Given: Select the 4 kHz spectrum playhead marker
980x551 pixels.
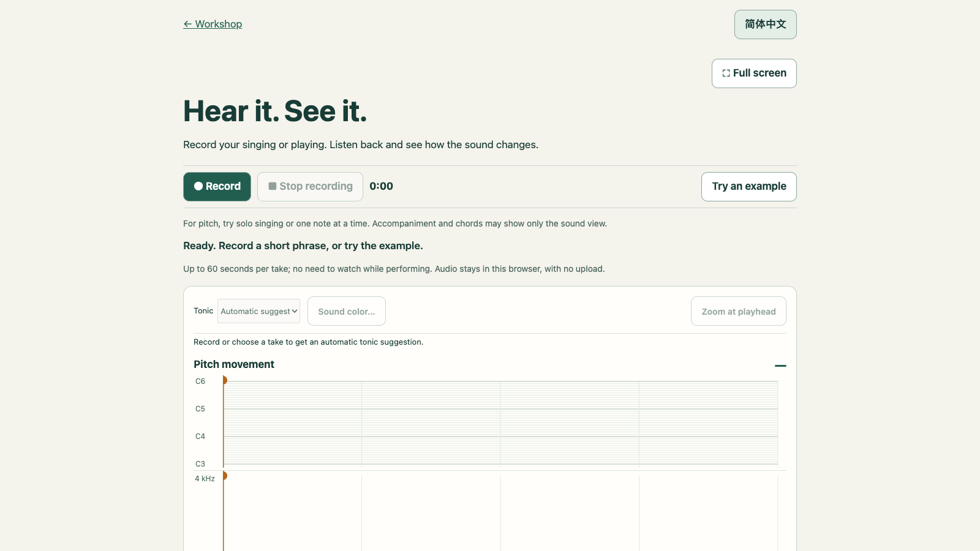Looking at the screenshot, I should click(225, 476).
